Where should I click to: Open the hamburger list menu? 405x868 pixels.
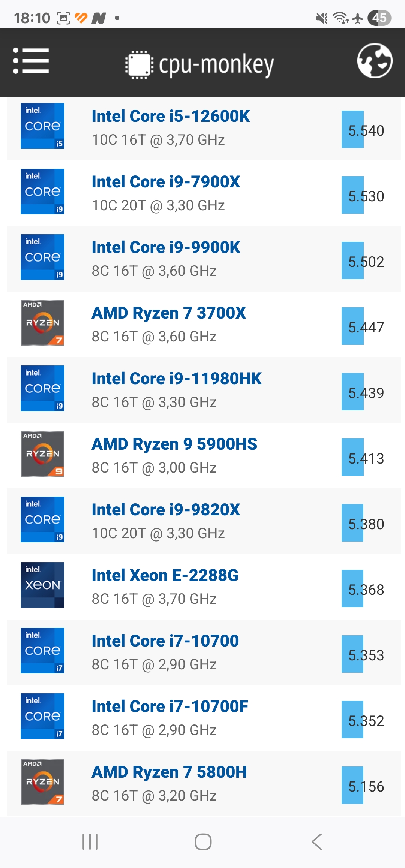(x=31, y=61)
